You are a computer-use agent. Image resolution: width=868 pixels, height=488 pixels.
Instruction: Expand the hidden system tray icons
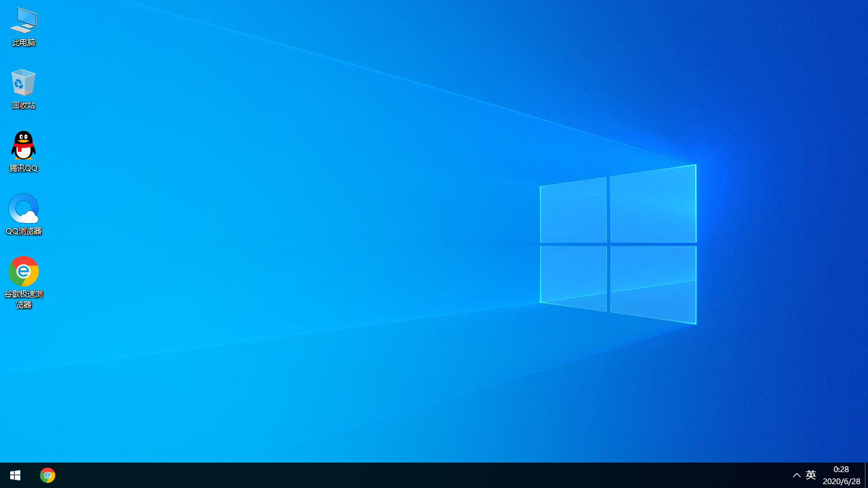coord(796,475)
